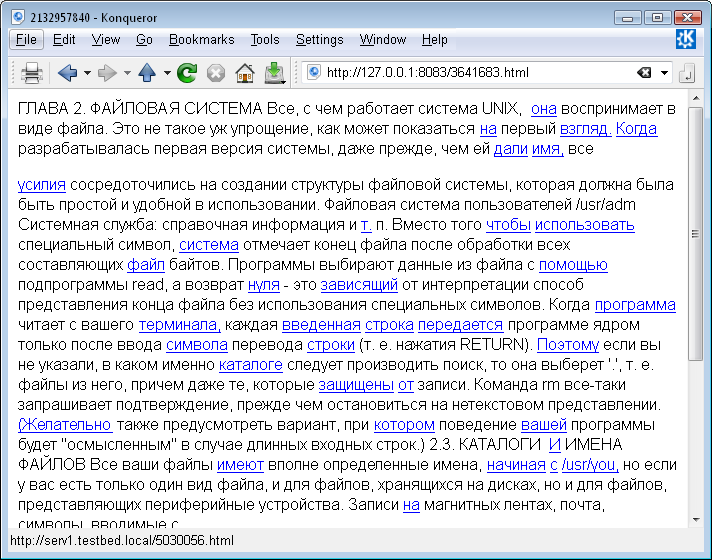Click the KDE logo throbber icon
The width and height of the screenshot is (712, 560).
(x=686, y=40)
